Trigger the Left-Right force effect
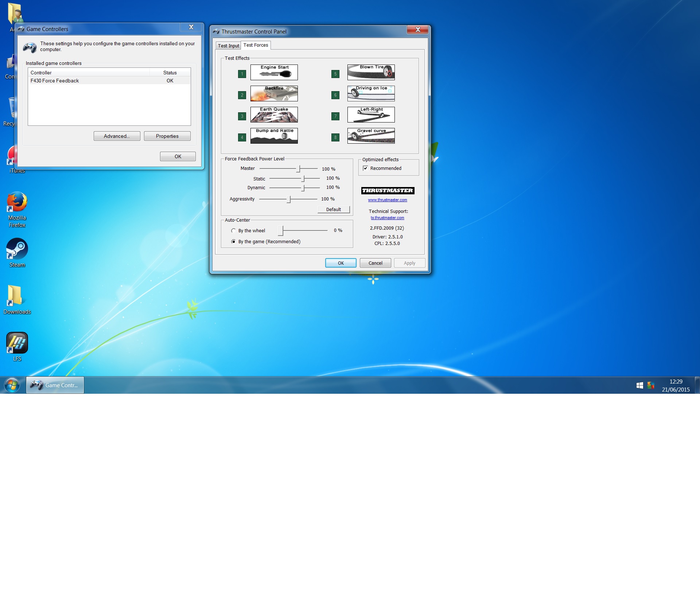700x595 pixels. 371,114
